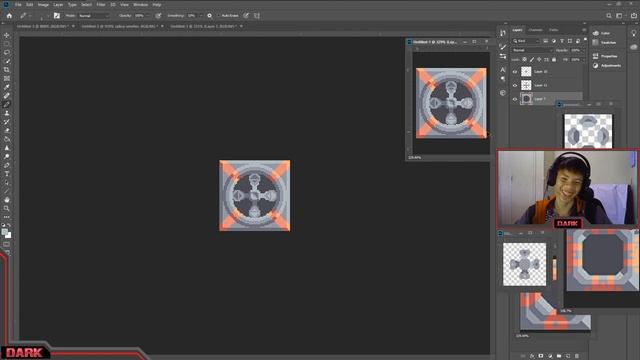Open the Properties panel icon
The height and width of the screenshot is (360, 640).
pyautogui.click(x=596, y=56)
